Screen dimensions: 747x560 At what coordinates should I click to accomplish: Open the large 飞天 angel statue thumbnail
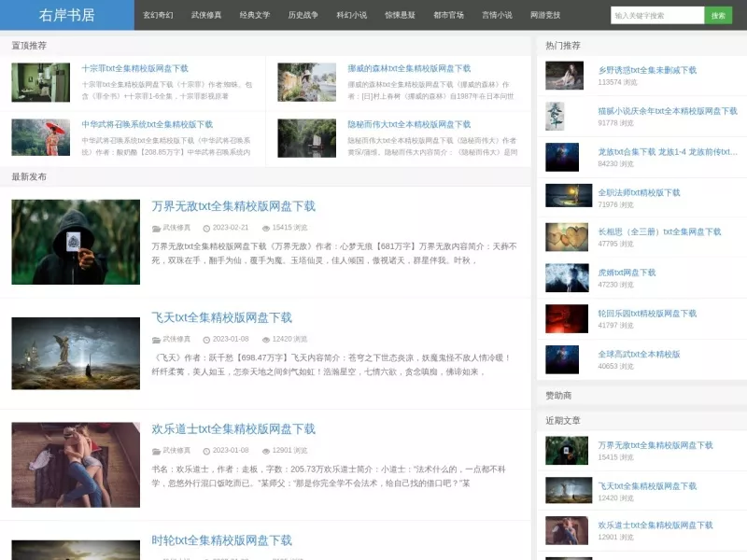[76, 354]
